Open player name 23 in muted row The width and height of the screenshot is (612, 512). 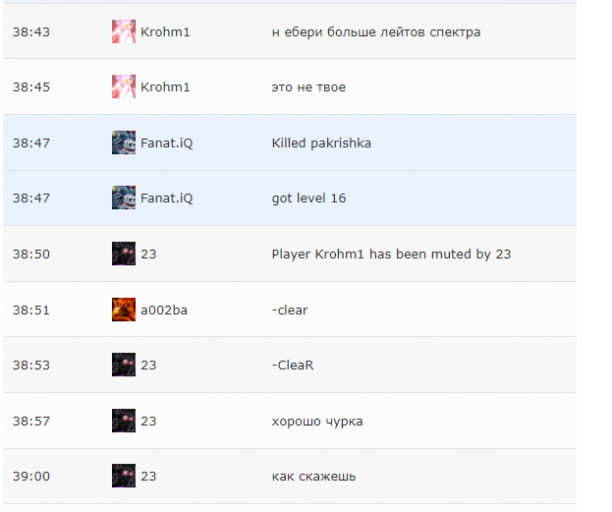148,254
